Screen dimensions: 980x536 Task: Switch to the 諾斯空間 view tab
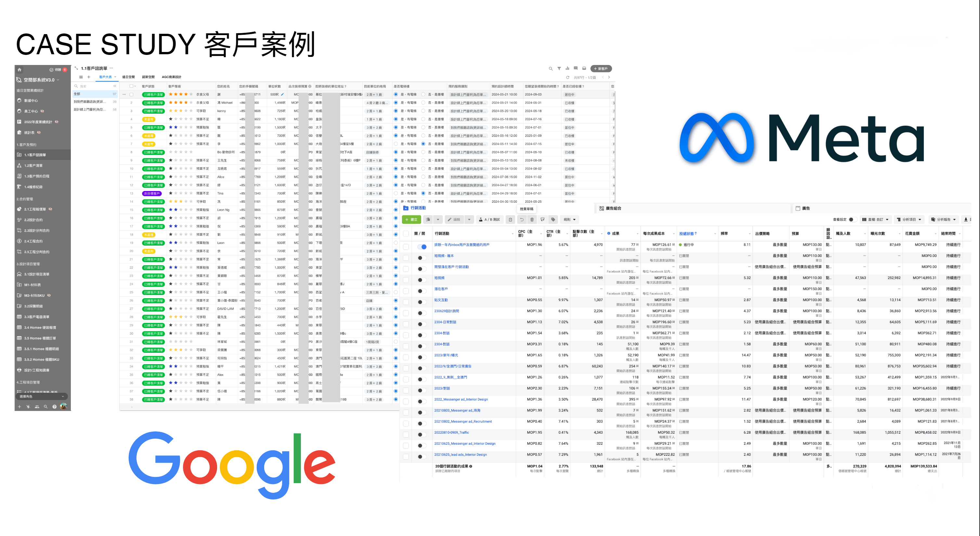148,77
